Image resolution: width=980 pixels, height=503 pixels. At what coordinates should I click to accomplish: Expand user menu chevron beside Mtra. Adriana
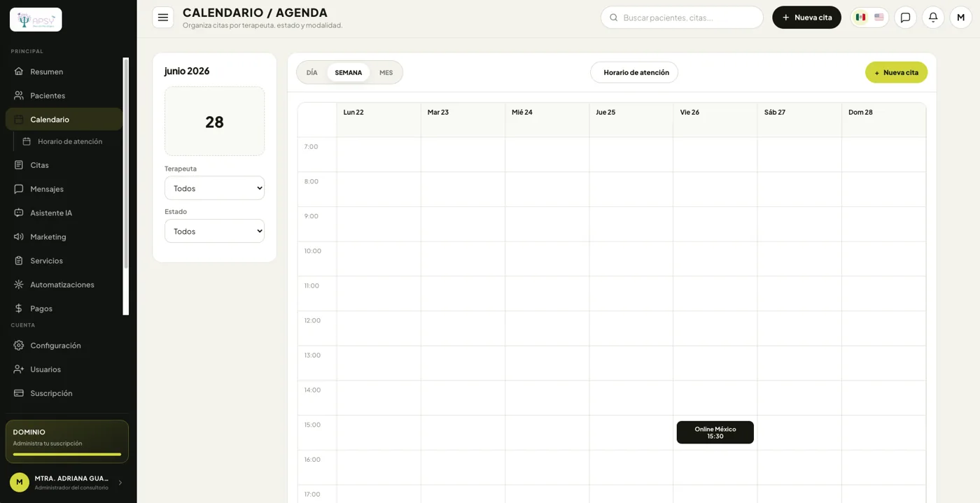pos(120,483)
